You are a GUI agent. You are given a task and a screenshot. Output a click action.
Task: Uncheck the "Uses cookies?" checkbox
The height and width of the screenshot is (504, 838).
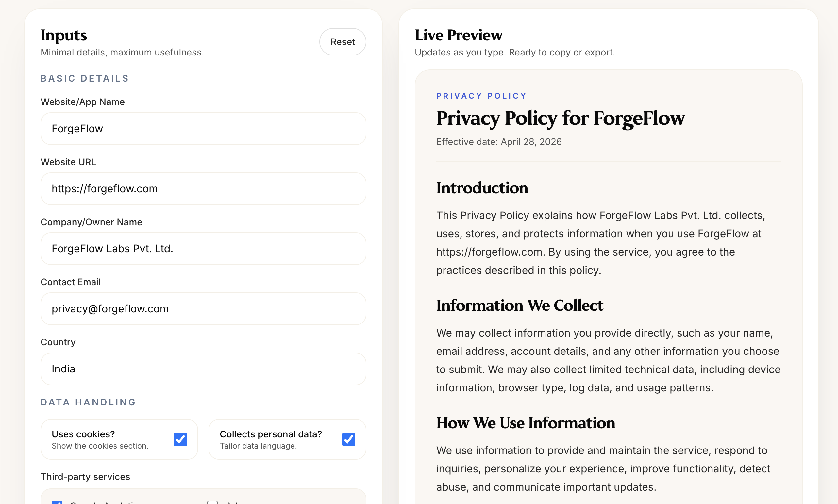point(180,439)
